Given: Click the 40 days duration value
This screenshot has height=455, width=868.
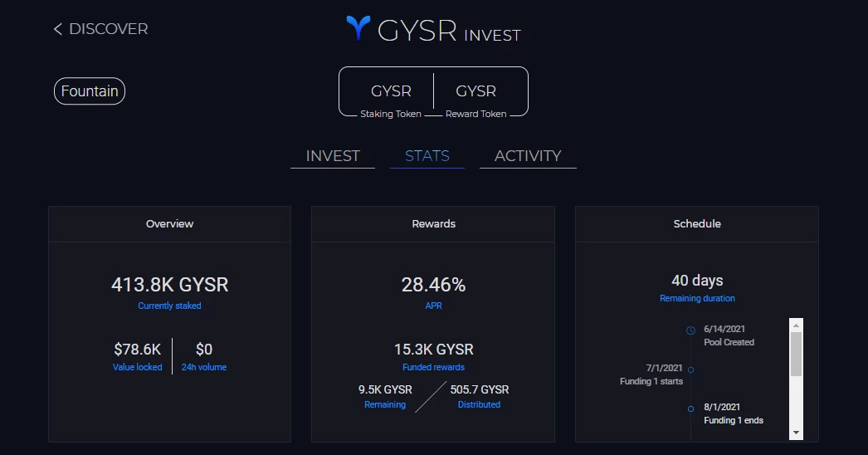Looking at the screenshot, I should 697,281.
